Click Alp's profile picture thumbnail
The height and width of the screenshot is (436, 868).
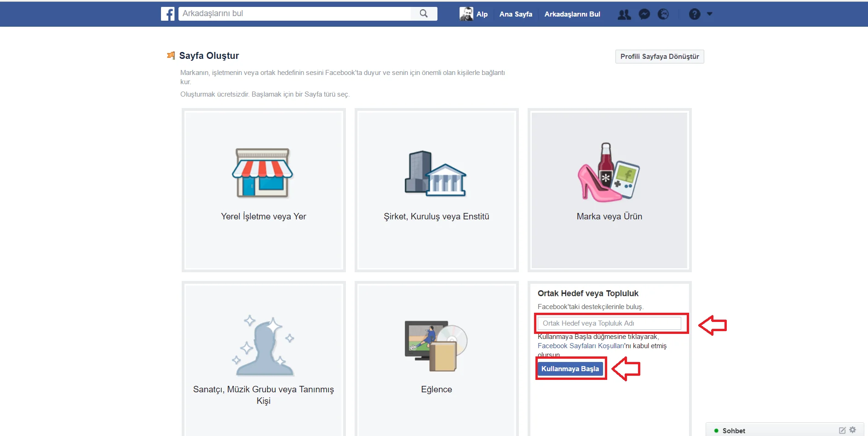click(466, 14)
